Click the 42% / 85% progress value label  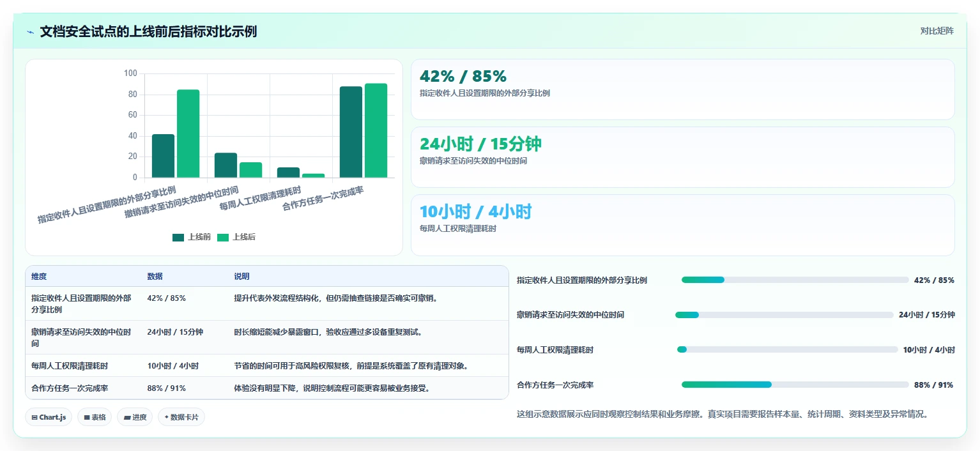934,280
